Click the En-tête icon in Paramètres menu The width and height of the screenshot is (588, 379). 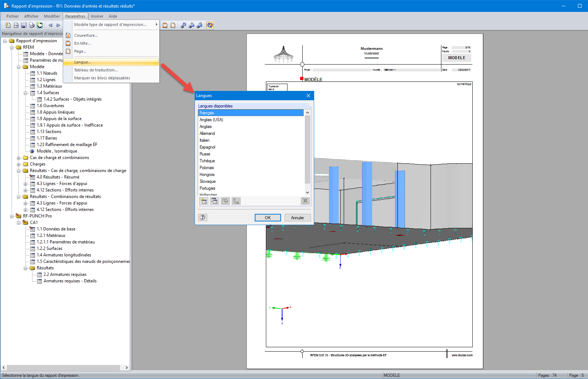point(68,43)
